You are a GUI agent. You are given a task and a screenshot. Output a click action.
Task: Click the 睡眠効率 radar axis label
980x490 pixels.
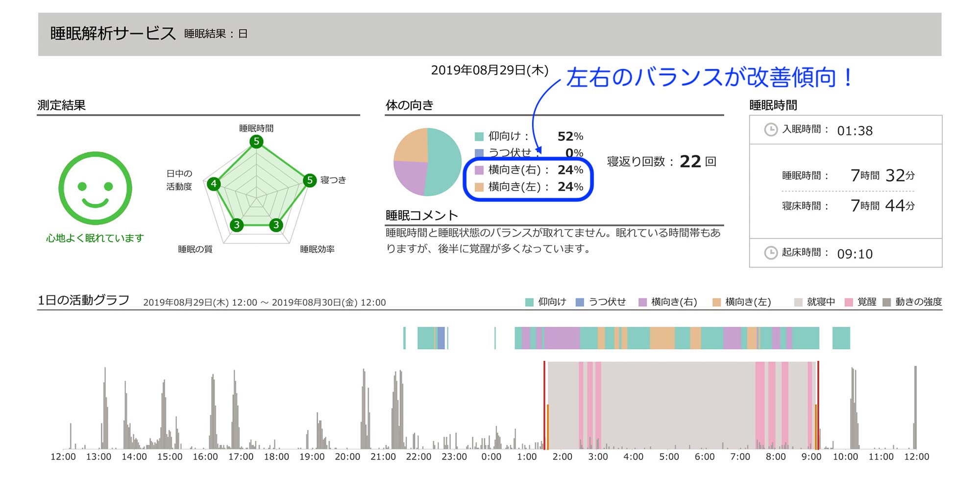coord(318,249)
